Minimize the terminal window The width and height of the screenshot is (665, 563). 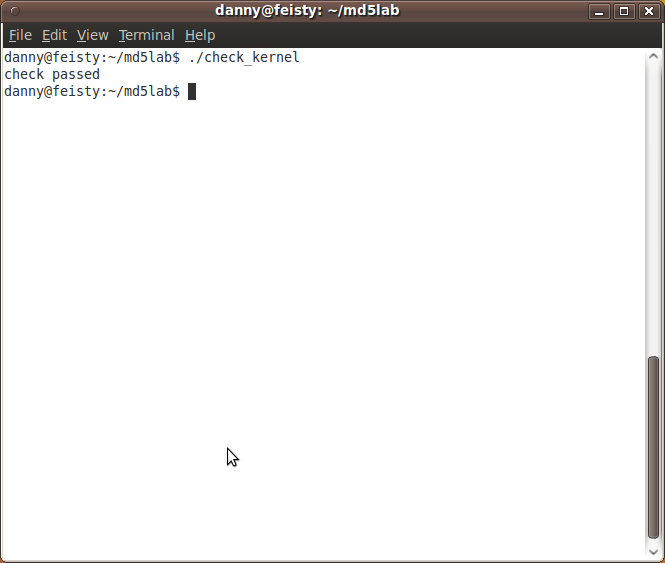pyautogui.click(x=599, y=11)
